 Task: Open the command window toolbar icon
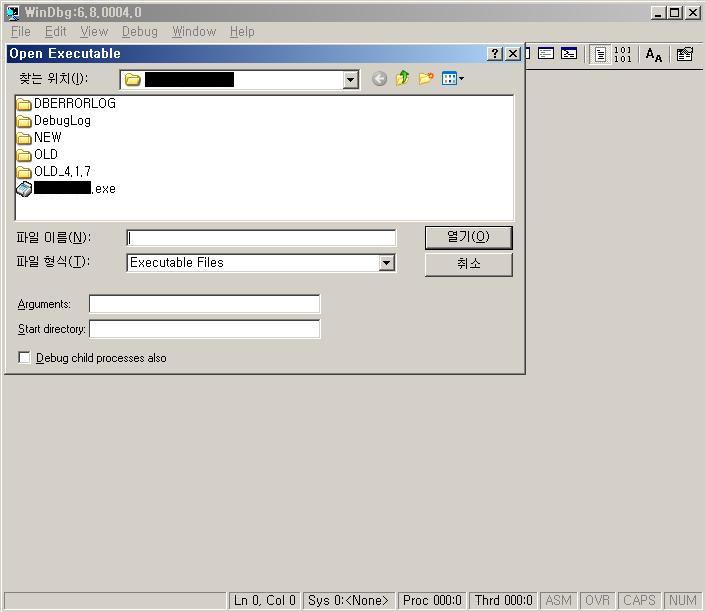(569, 54)
